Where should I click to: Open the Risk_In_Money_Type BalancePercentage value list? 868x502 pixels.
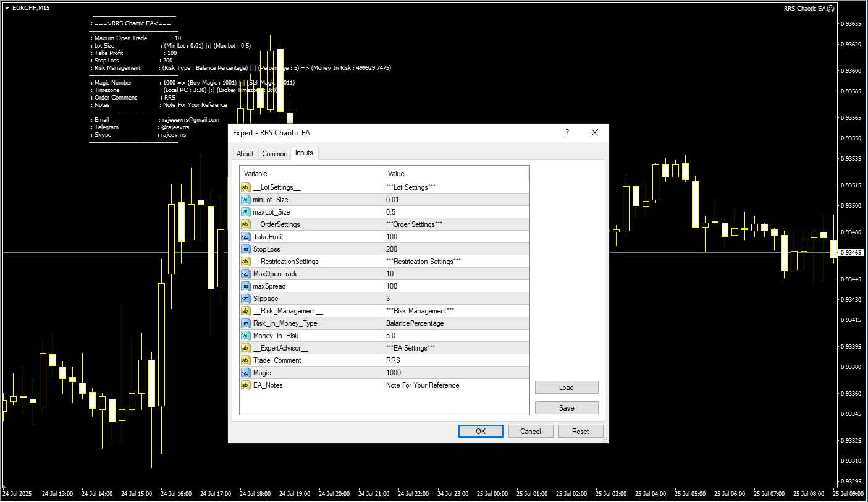tap(456, 323)
